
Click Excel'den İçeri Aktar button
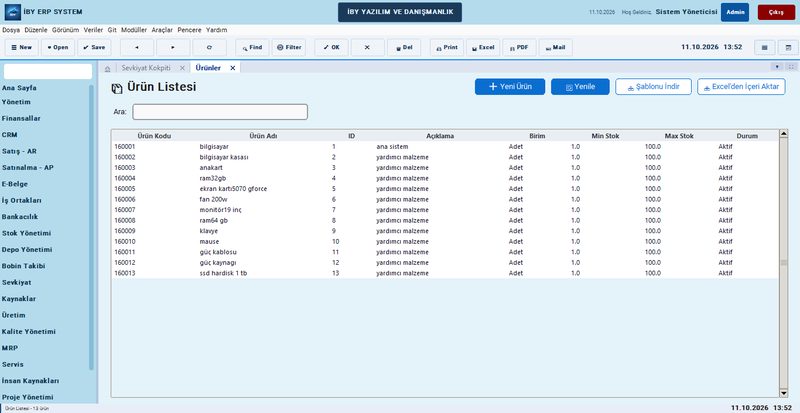coord(741,87)
